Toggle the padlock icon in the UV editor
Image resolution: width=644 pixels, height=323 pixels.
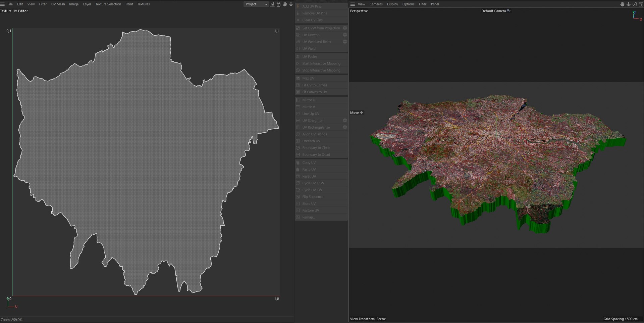(278, 4)
